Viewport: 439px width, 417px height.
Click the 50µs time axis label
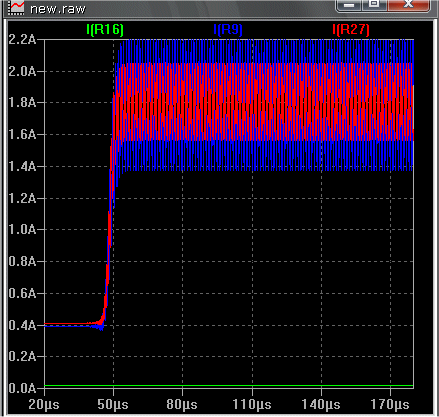[113, 405]
